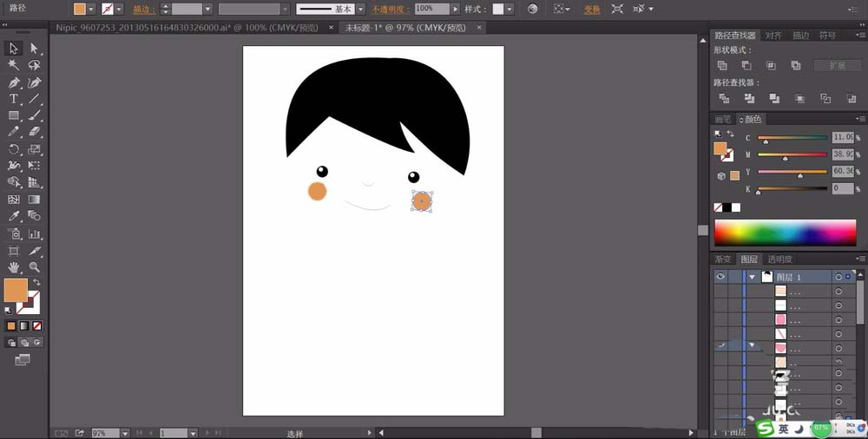Click the CMYK color spectrum bar
The image size is (868, 439).
point(785,233)
